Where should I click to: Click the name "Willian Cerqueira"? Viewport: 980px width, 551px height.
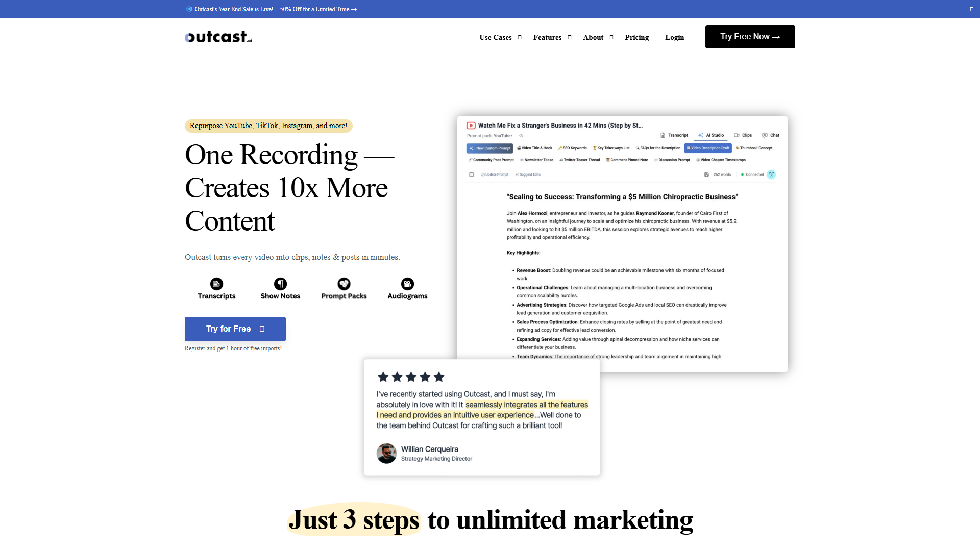[x=430, y=449]
